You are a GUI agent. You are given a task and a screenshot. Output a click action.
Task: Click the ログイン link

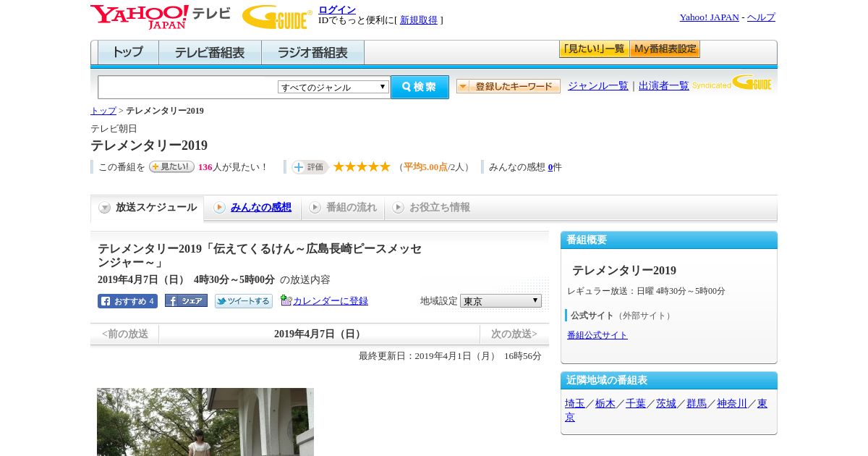pyautogui.click(x=337, y=9)
